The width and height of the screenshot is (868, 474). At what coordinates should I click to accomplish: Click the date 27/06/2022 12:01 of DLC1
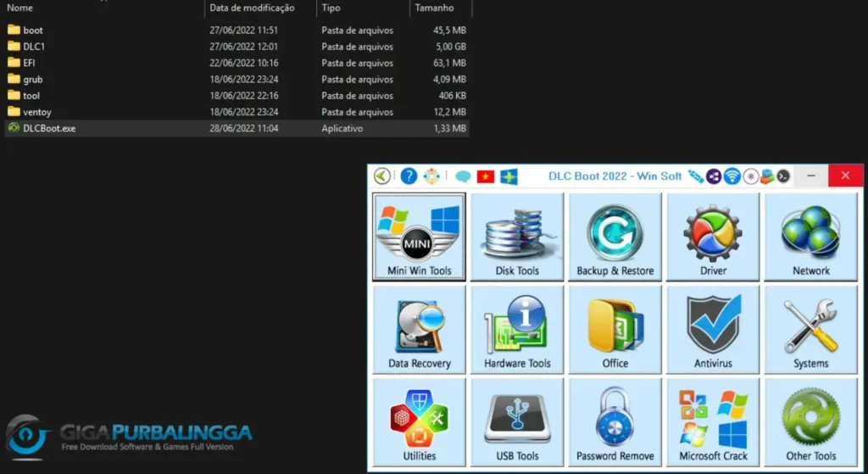243,47
